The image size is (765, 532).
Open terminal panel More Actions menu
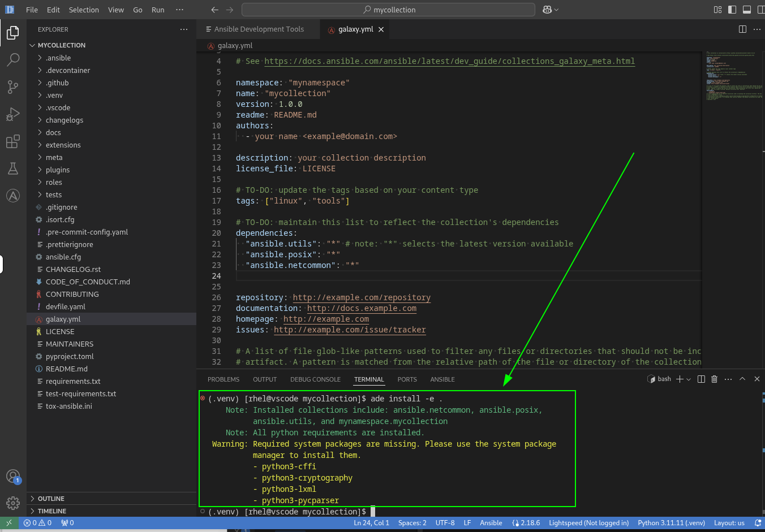point(728,379)
